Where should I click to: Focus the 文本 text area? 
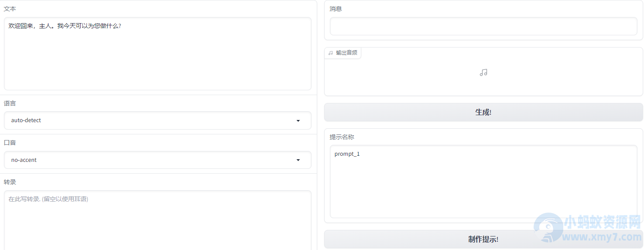tap(158, 54)
